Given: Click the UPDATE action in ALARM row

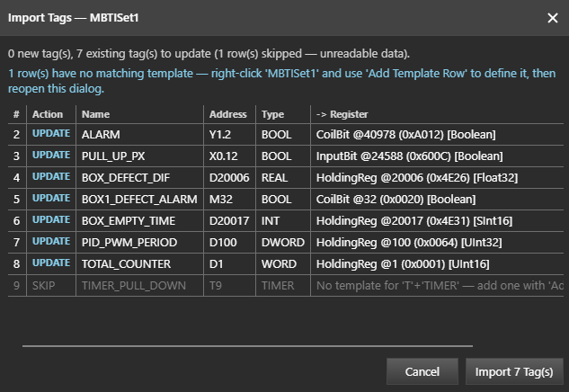Looking at the screenshot, I should coord(51,134).
